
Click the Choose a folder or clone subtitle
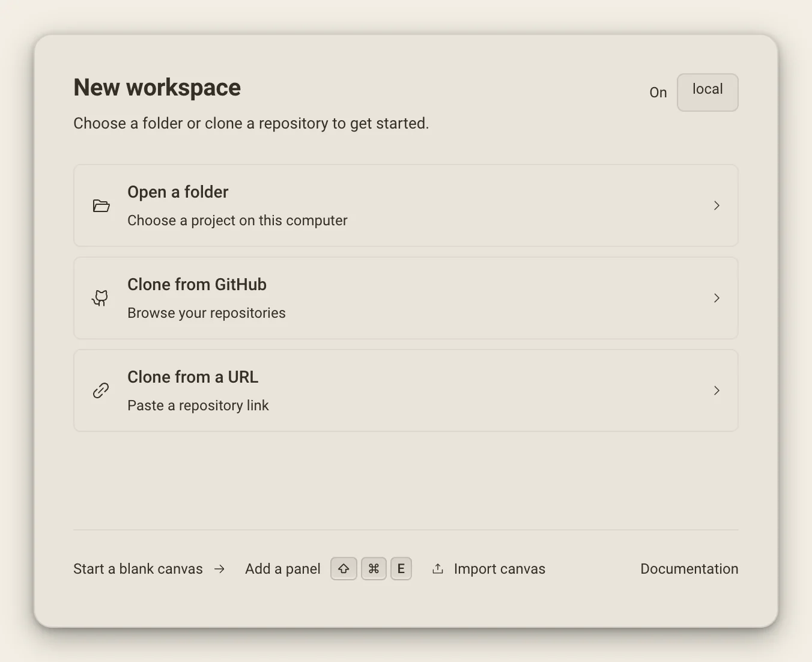coord(251,124)
